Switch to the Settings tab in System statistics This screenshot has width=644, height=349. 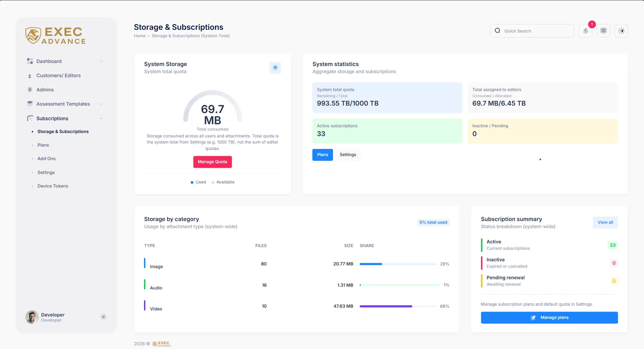point(348,155)
